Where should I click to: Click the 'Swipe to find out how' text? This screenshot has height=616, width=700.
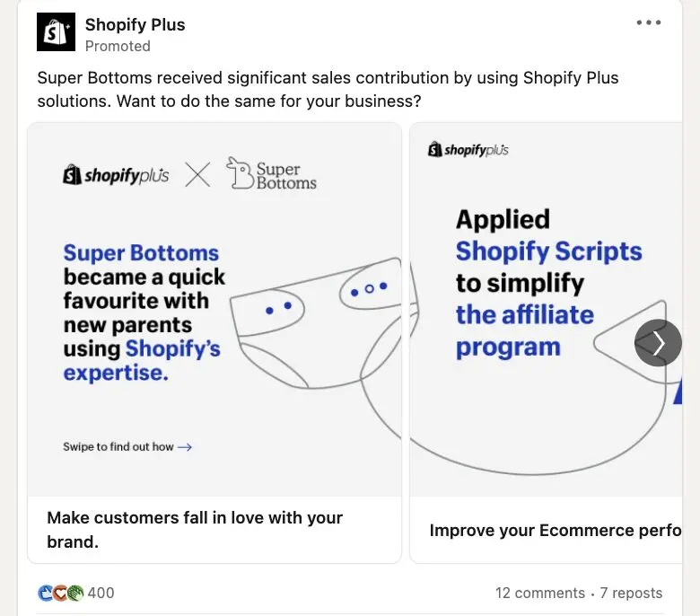(118, 447)
